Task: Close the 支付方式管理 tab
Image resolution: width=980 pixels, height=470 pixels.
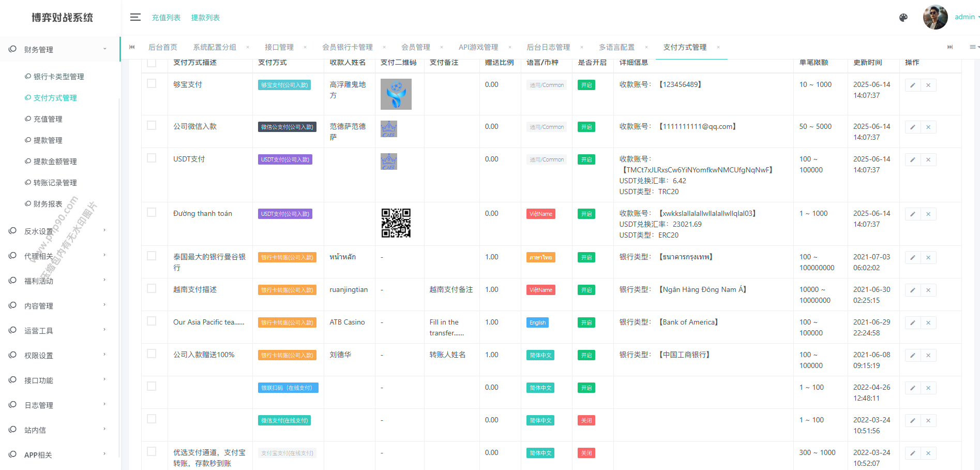Action: [x=718, y=48]
